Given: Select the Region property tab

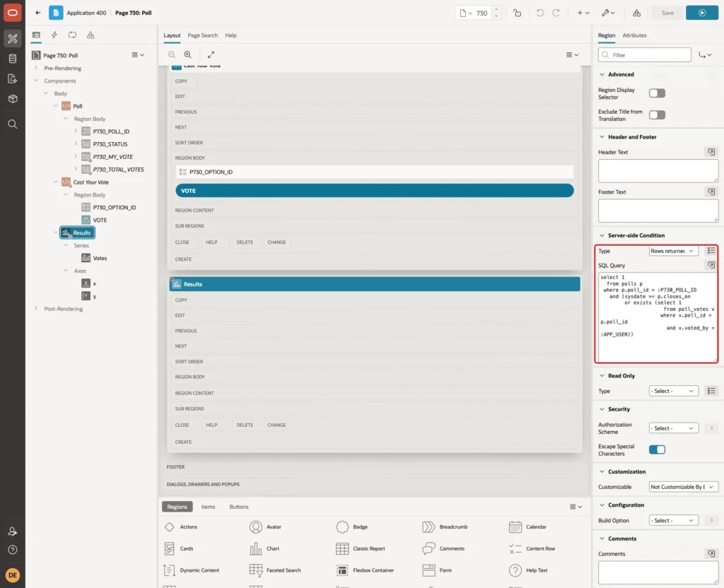Looking at the screenshot, I should 606,35.
